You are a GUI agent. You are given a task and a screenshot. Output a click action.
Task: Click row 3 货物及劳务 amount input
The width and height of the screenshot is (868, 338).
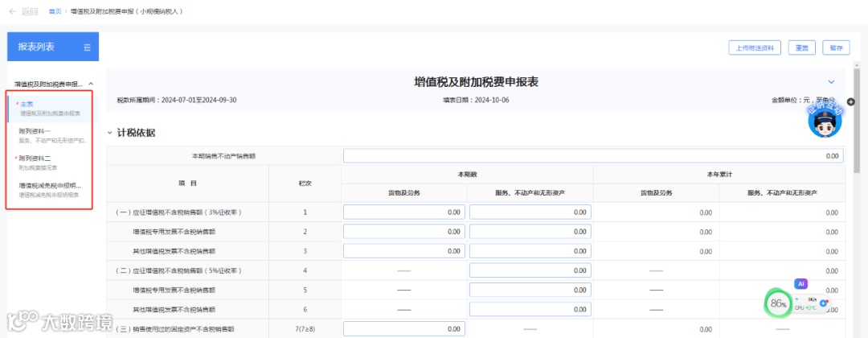404,251
